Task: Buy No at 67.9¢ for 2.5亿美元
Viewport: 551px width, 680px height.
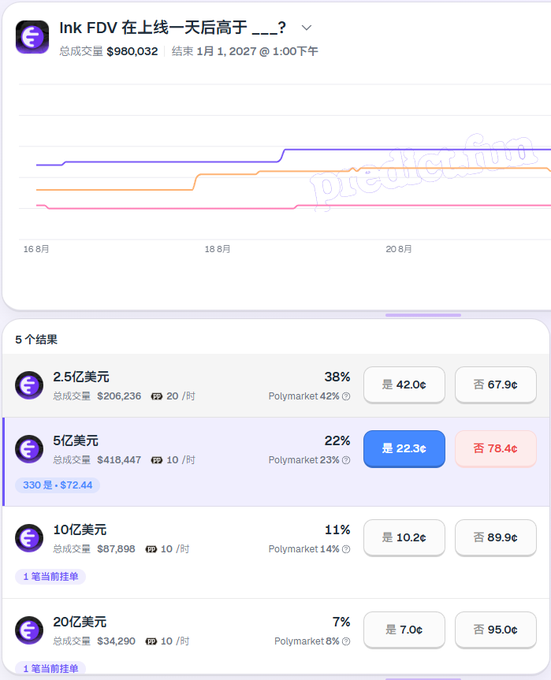Action: pyautogui.click(x=496, y=385)
